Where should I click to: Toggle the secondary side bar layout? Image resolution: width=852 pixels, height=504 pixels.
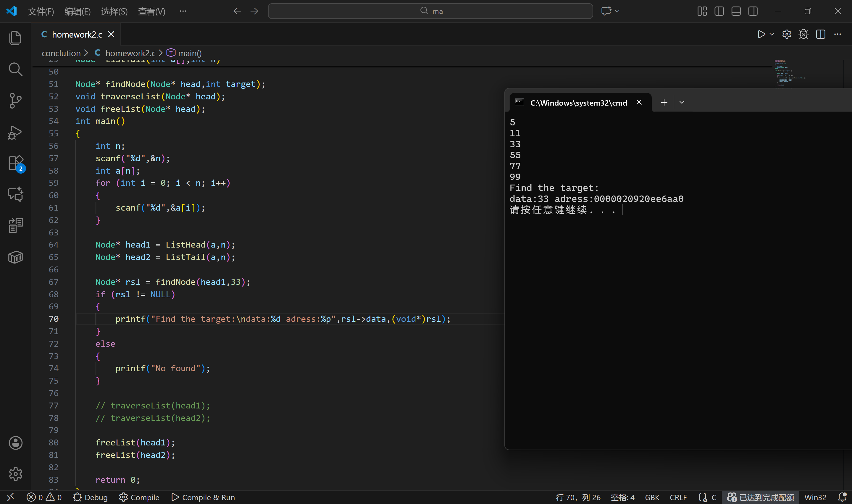(x=753, y=11)
